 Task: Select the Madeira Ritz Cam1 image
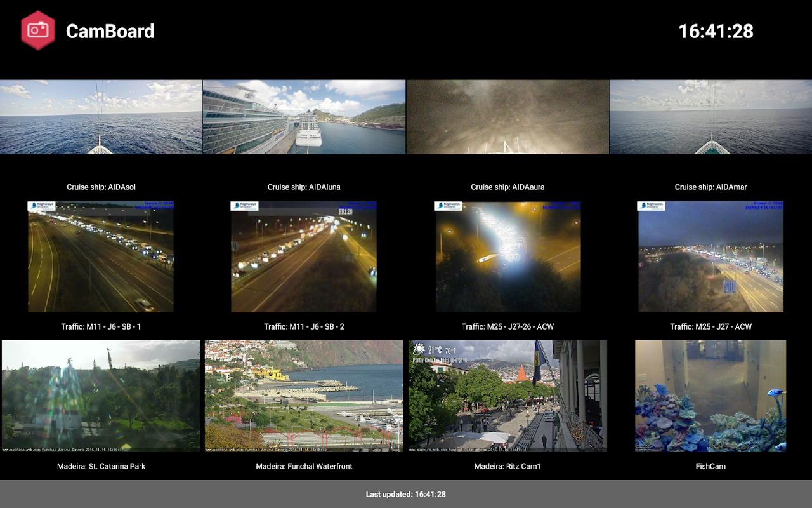tap(507, 396)
